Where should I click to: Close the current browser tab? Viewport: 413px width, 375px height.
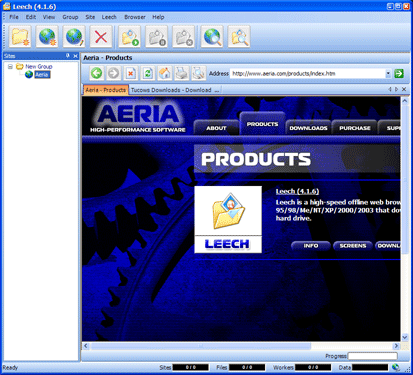tap(404, 89)
